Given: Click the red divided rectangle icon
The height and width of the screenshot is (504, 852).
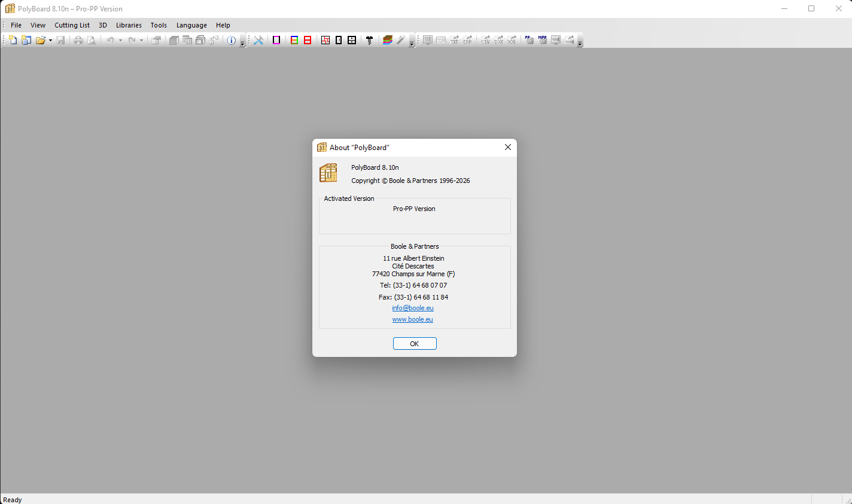Looking at the screenshot, I should (308, 40).
